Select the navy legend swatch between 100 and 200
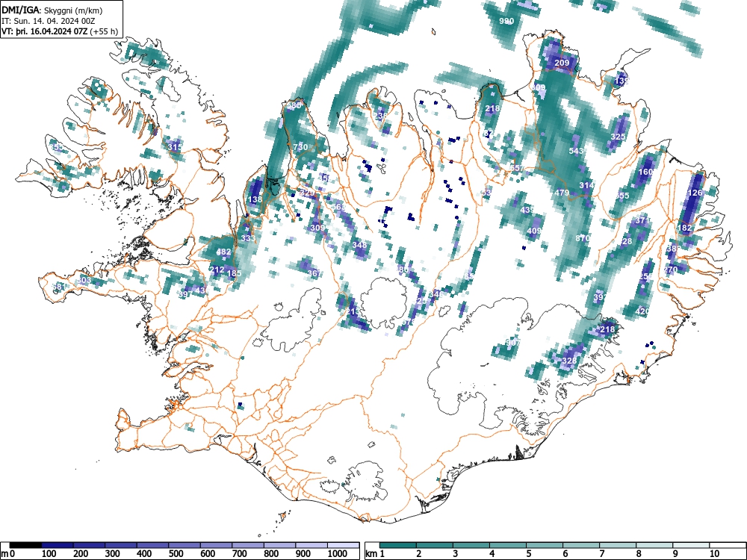 [x=58, y=545]
